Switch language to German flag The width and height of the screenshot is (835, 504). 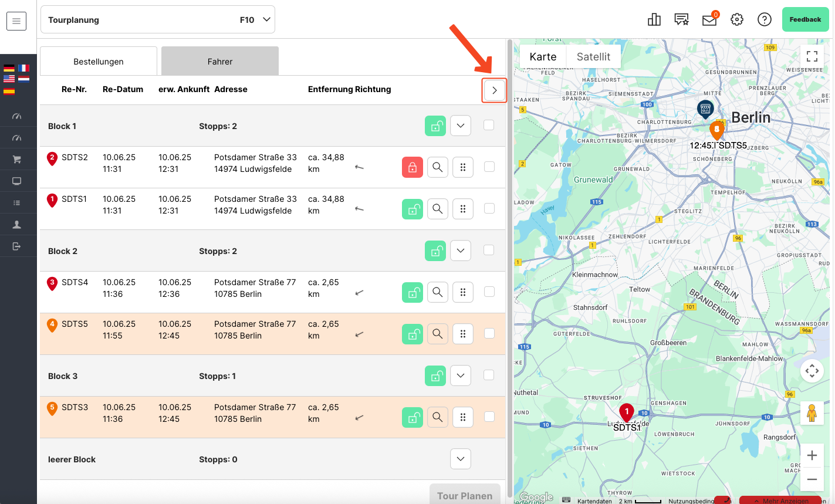coord(9,68)
